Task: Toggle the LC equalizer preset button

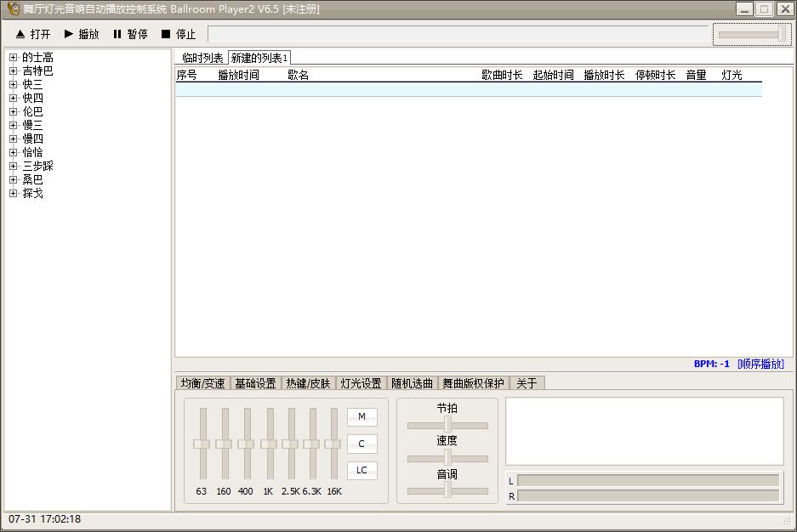Action: [361, 471]
